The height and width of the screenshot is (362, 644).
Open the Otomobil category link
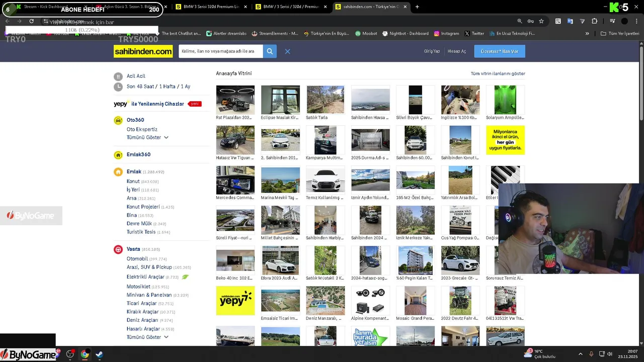coord(137,259)
